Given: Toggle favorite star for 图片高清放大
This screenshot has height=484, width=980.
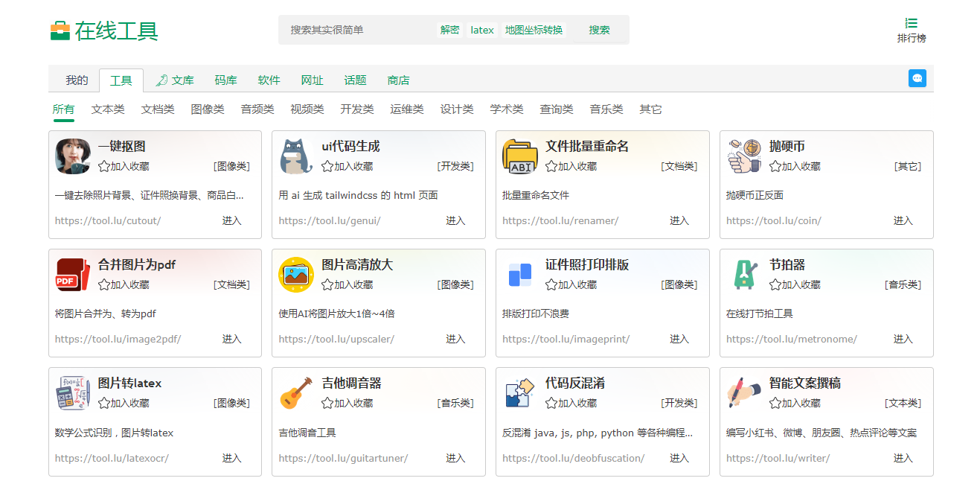Looking at the screenshot, I should tap(327, 284).
